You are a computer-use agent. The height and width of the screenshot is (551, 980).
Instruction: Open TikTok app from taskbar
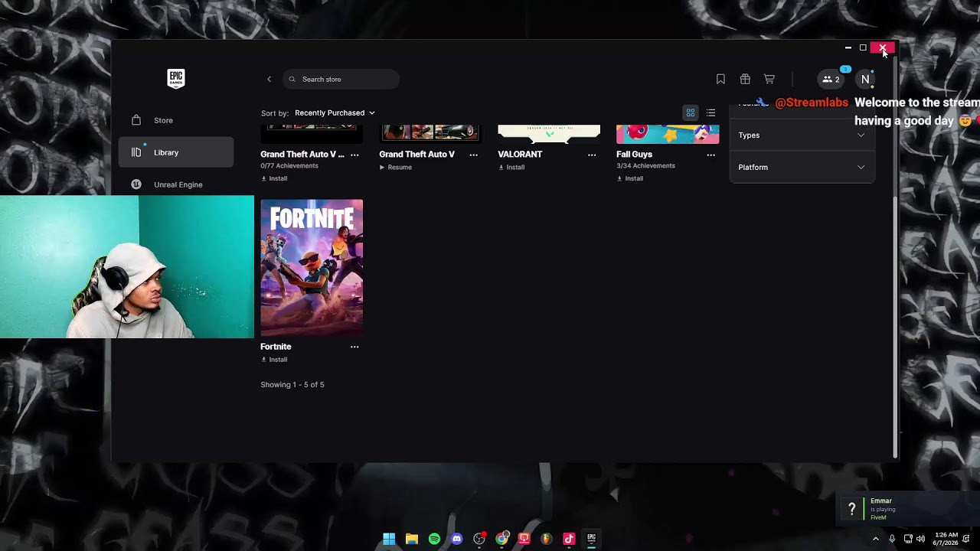pos(569,539)
